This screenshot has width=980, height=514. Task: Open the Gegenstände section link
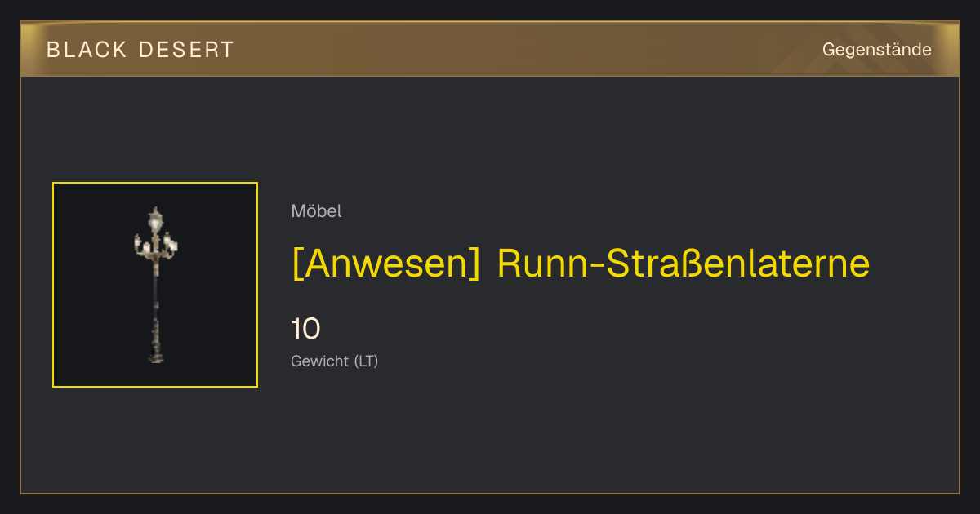tap(876, 50)
